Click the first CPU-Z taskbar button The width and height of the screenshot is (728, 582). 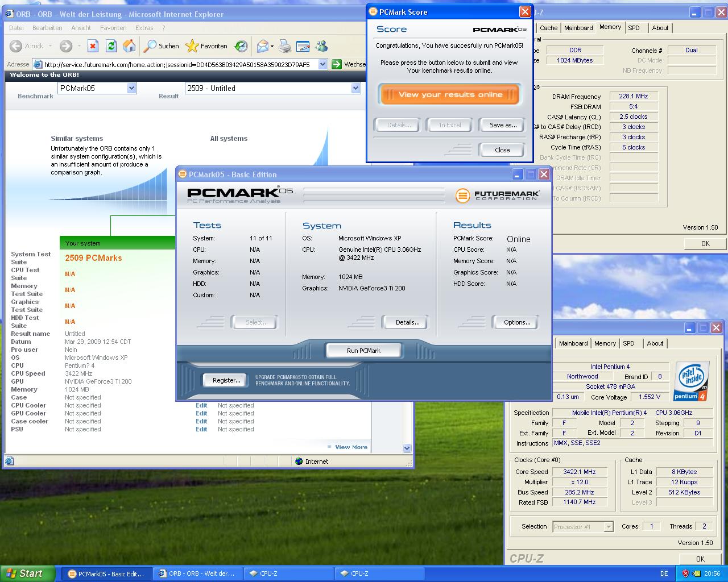(288, 574)
